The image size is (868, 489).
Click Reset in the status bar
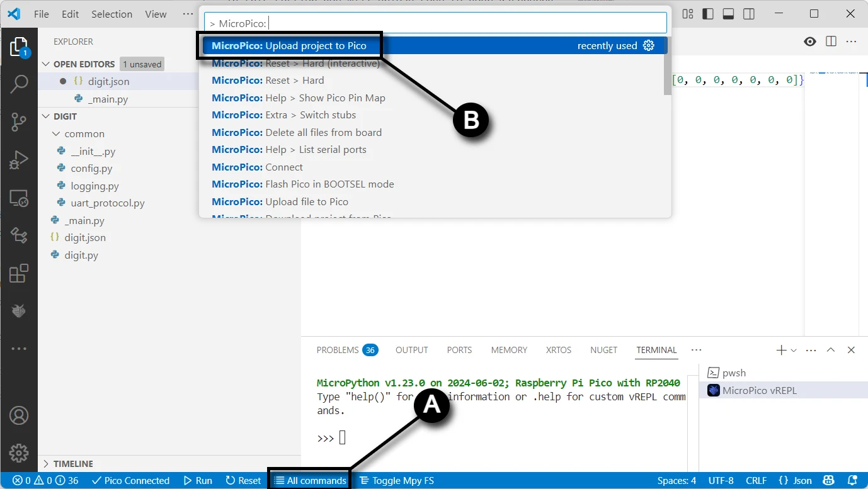[243, 481]
